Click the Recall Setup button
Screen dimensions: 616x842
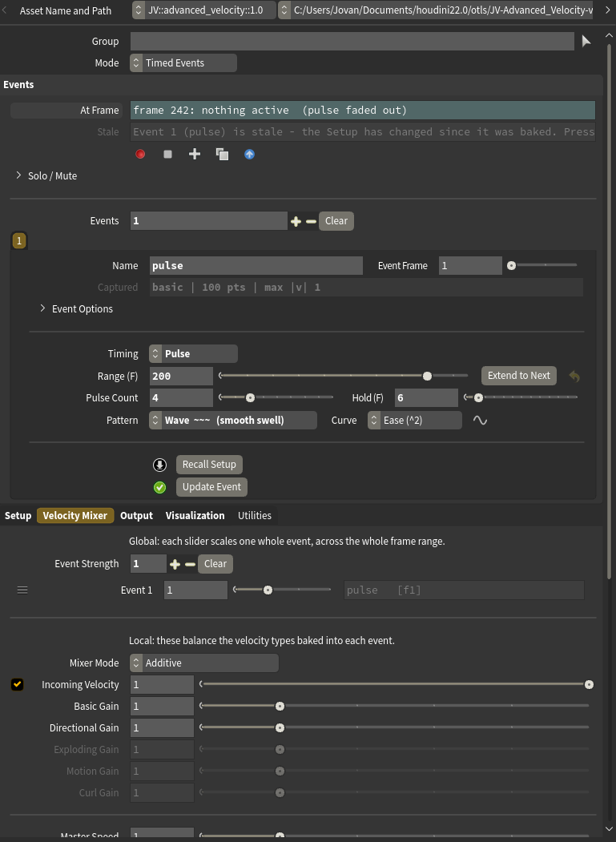click(209, 465)
